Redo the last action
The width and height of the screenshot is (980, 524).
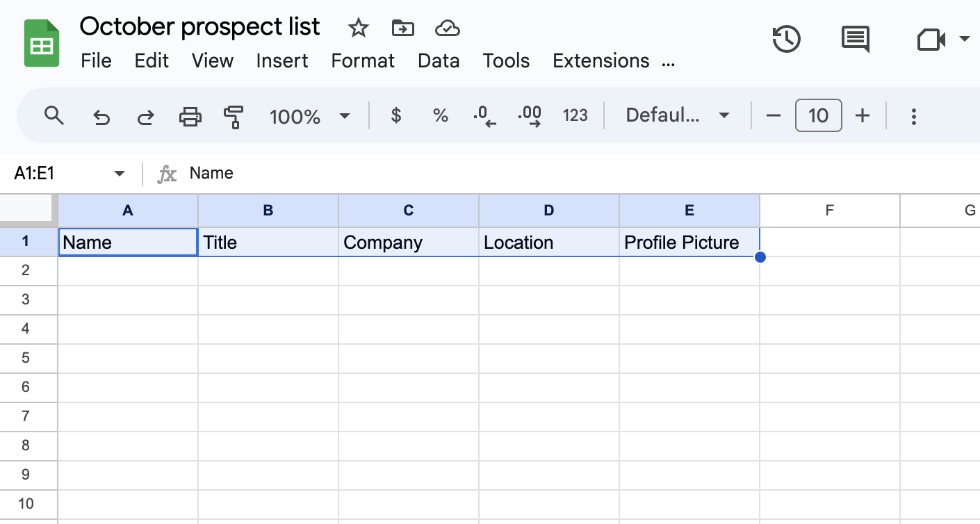[145, 117]
